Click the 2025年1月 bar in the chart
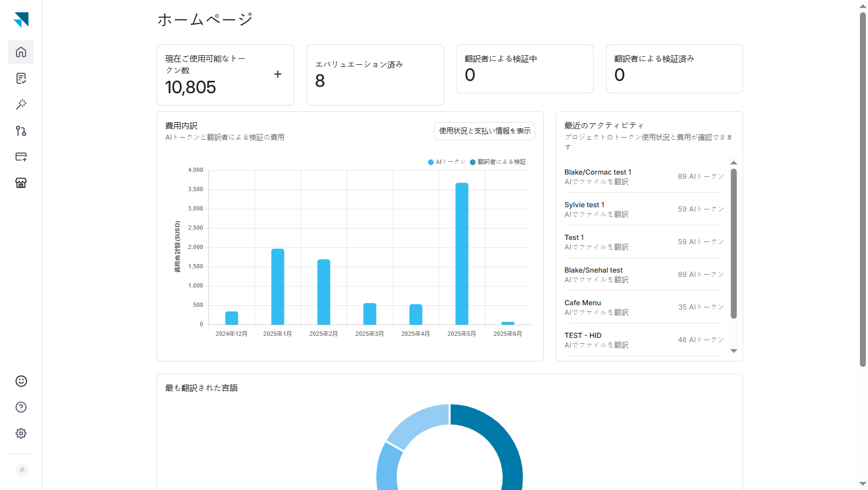The height and width of the screenshot is (490, 868). (278, 287)
